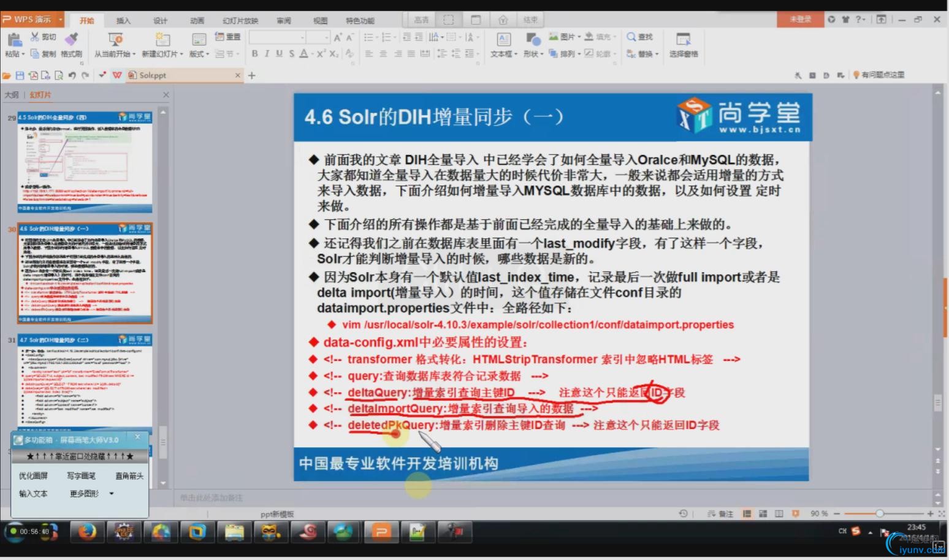Click the open folder icon in quick toolbar
Viewport: 949px width, 560px height.
tap(7, 75)
